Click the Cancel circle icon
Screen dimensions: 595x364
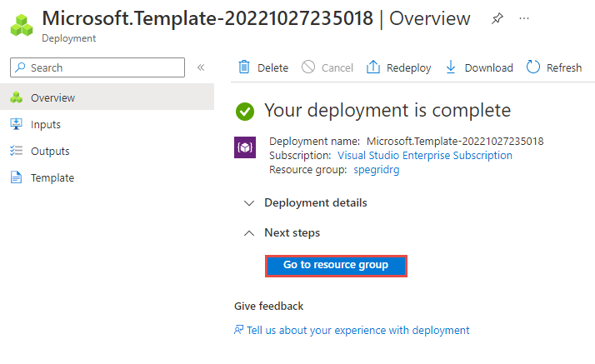pos(308,67)
